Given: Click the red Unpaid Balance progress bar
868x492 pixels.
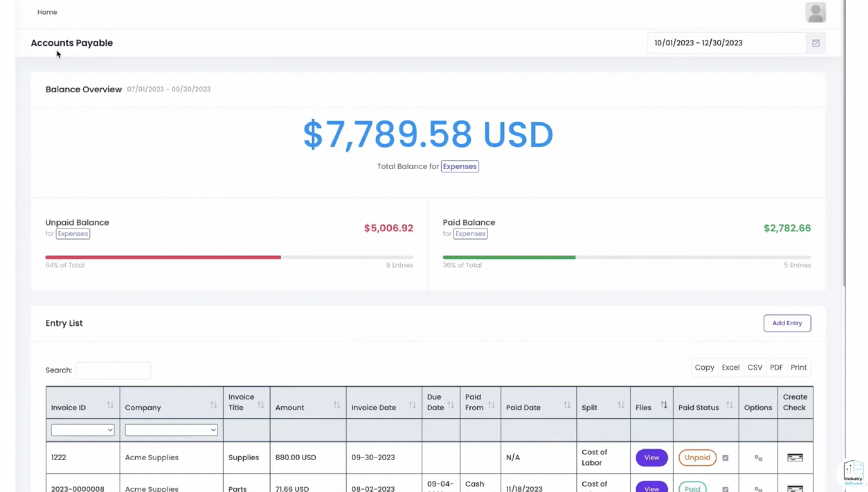Looking at the screenshot, I should 163,257.
